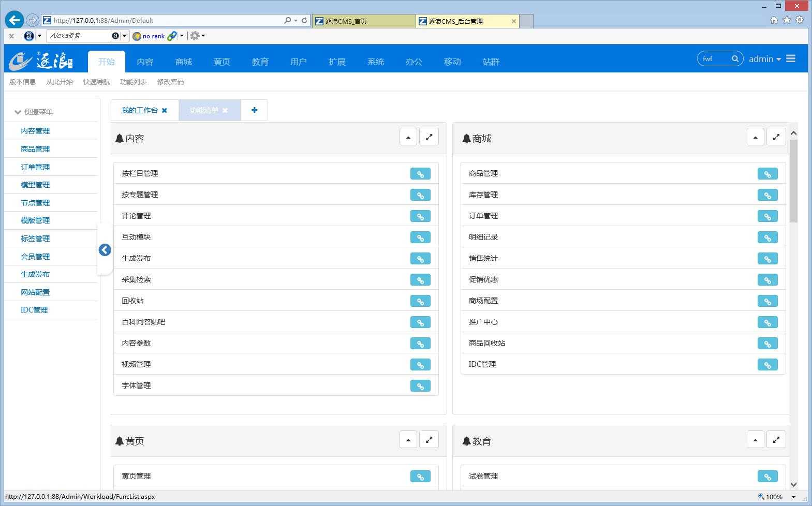
Task: Open link icon for 采集检索 row
Action: tap(420, 280)
